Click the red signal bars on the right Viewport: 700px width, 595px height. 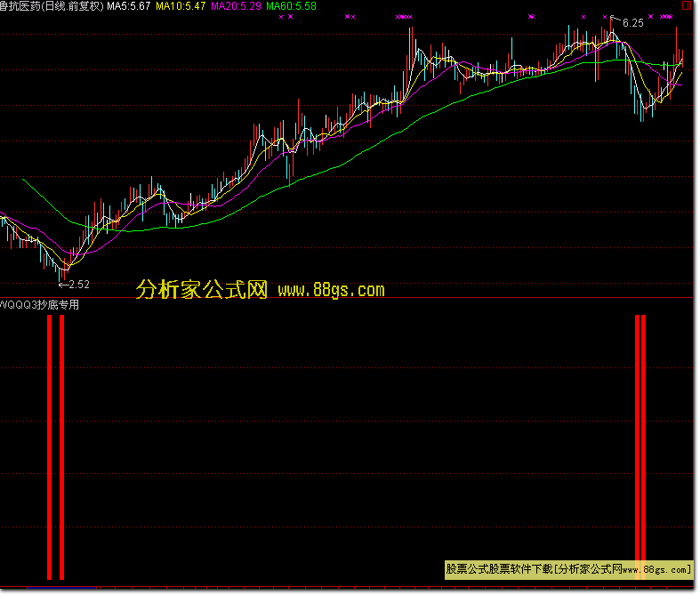click(640, 446)
